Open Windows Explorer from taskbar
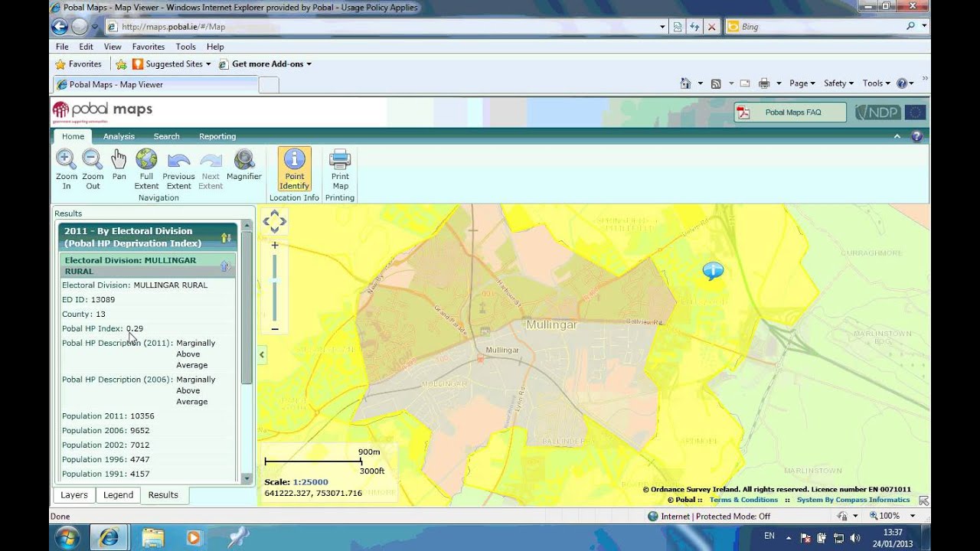 click(152, 537)
